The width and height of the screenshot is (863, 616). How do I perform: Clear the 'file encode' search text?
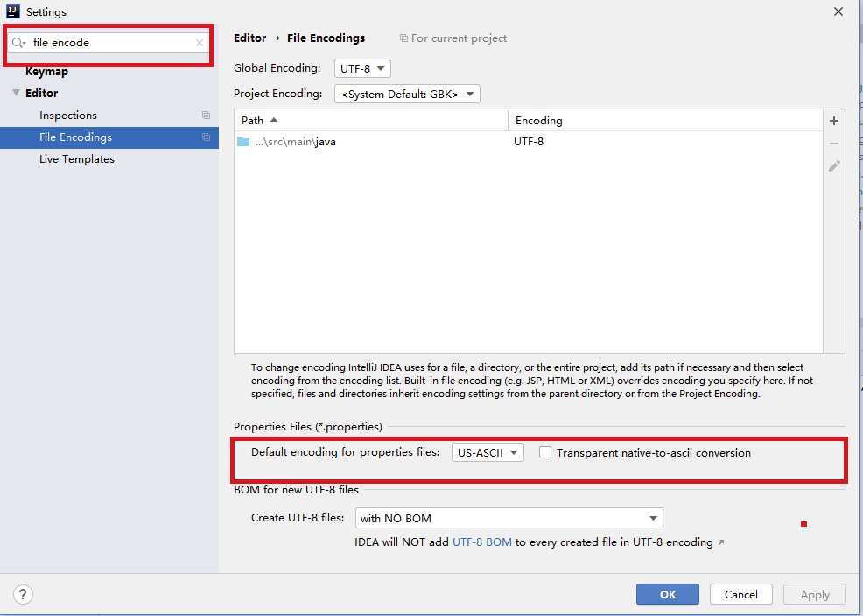[x=200, y=43]
